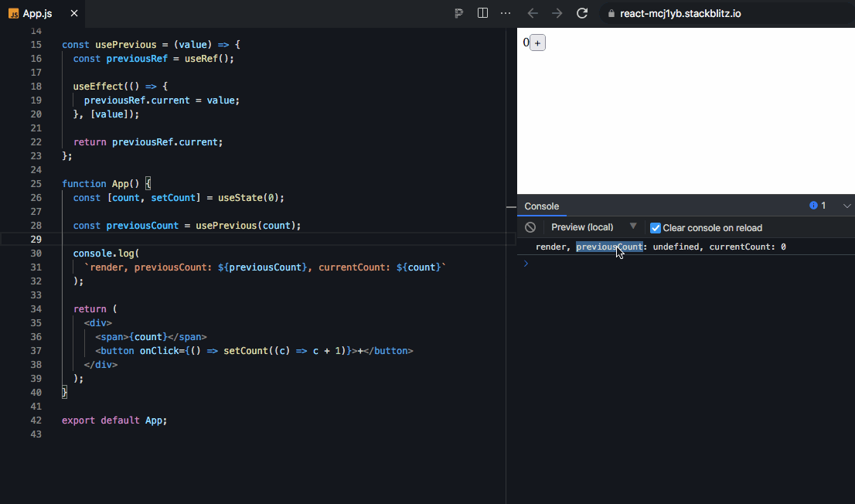Clear the console with the ban icon
This screenshot has height=504, width=855.
tap(530, 227)
